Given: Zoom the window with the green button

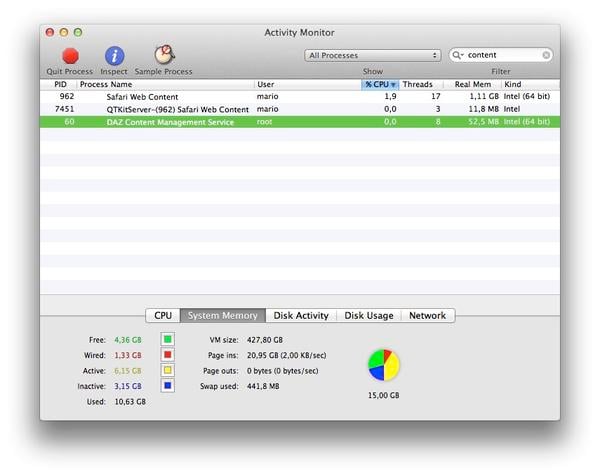Looking at the screenshot, I should (78, 32).
